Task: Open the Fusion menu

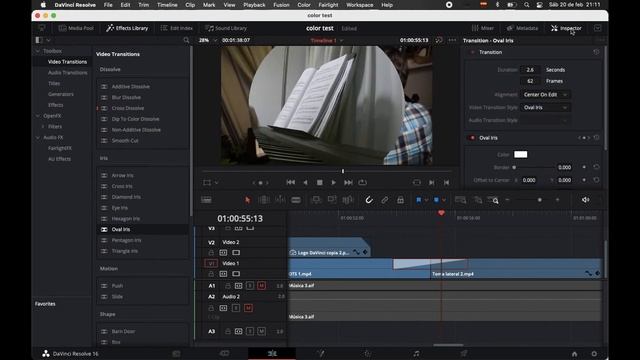Action: 281,5
